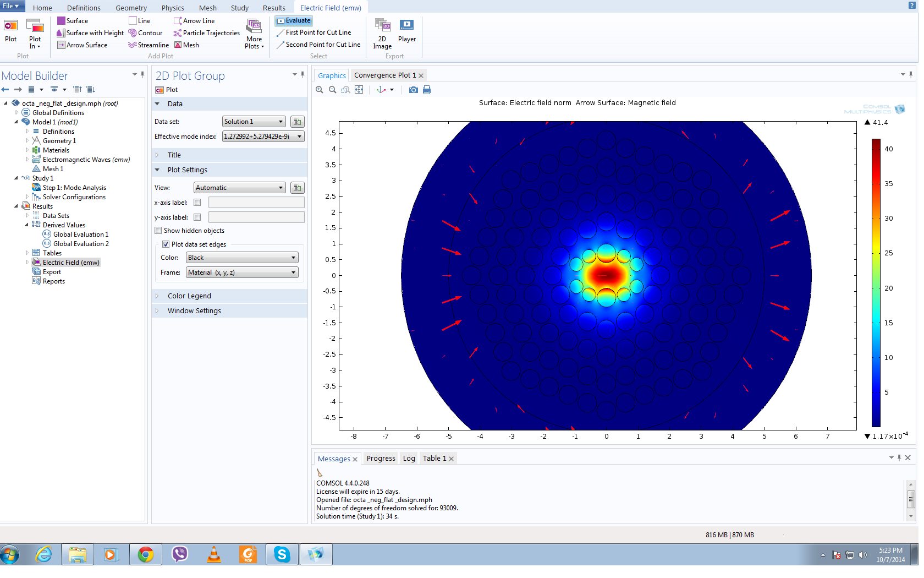Enable the x-axis label checkbox
The image size is (924, 578).
point(197,203)
